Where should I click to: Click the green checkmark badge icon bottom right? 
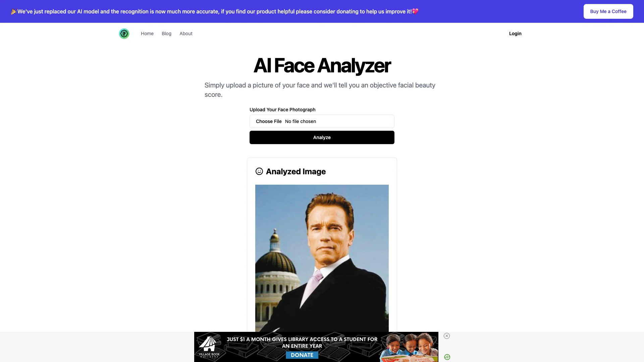[447, 357]
